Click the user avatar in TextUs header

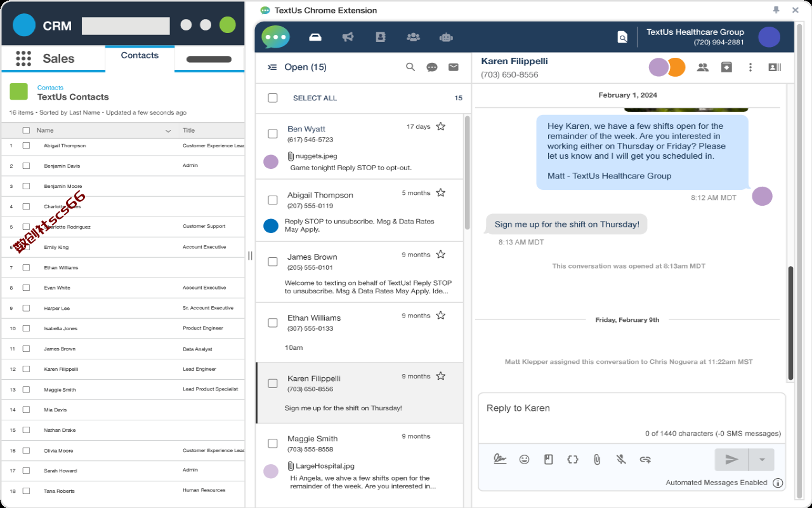(x=769, y=37)
